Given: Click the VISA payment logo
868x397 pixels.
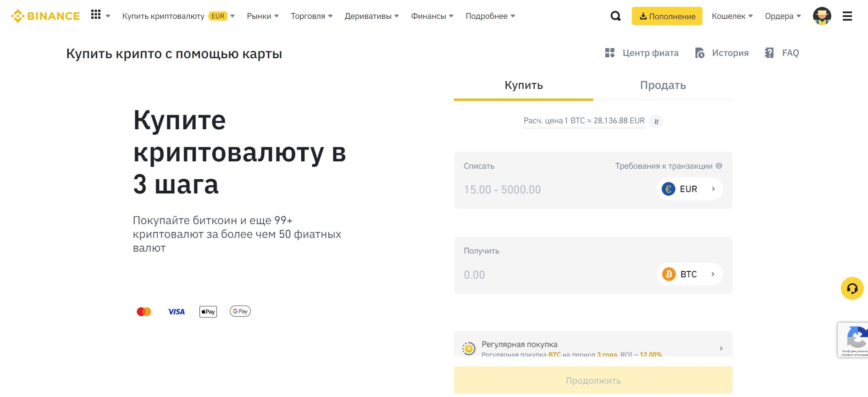Looking at the screenshot, I should click(x=176, y=312).
